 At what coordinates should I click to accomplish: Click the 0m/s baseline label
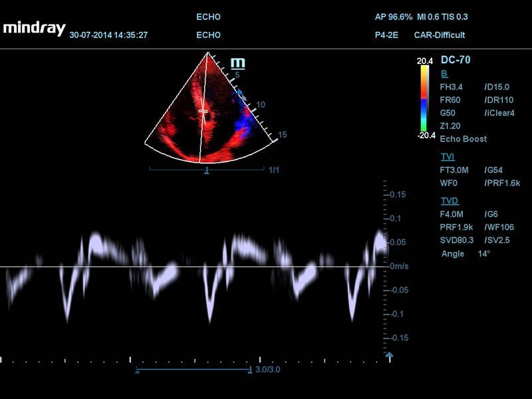[x=399, y=266]
